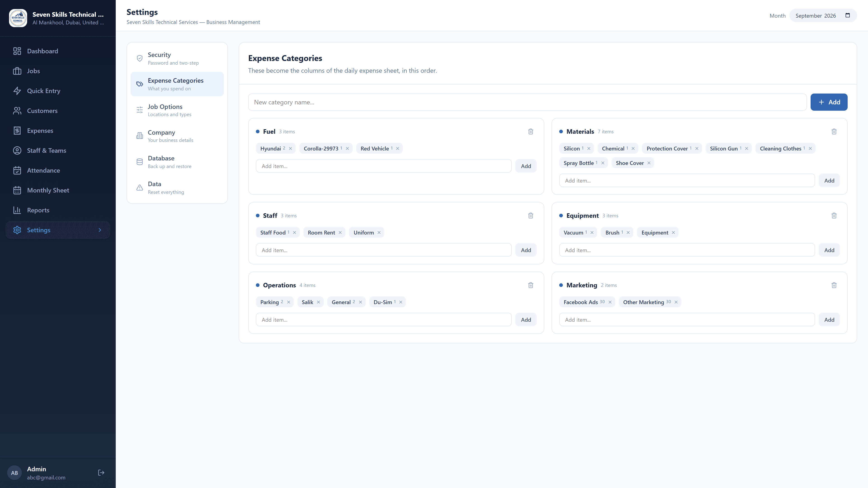Remove the Protection Cover item

(x=697, y=148)
